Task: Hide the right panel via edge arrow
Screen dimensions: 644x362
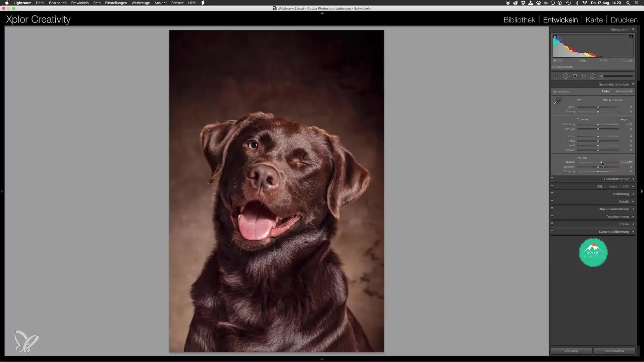Action: 642,191
